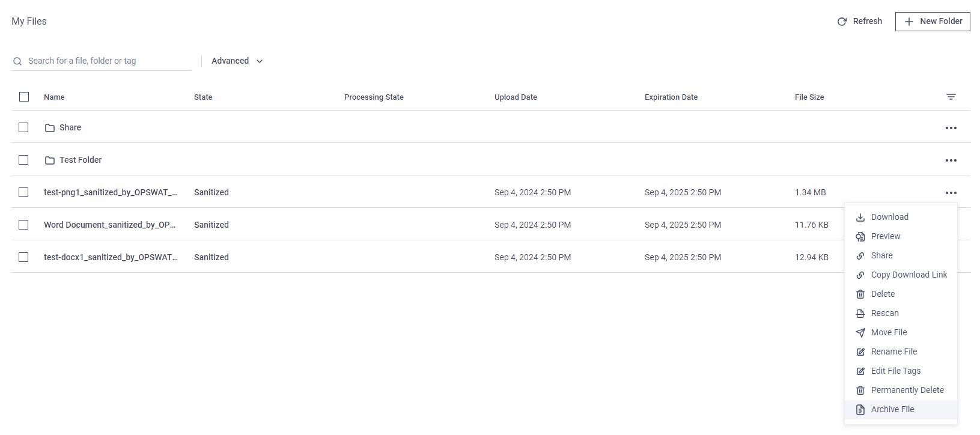
Task: Open the three-dot menu for Share folder
Action: [x=951, y=128]
